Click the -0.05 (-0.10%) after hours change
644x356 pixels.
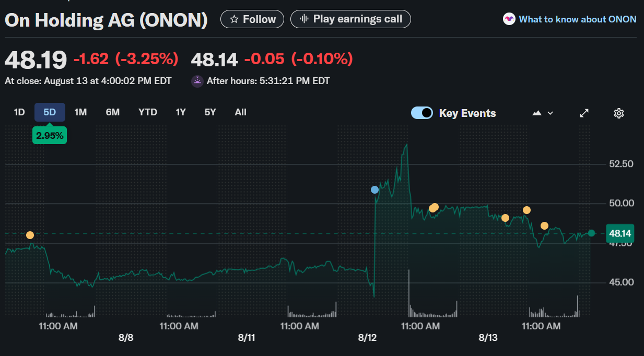[298, 59]
